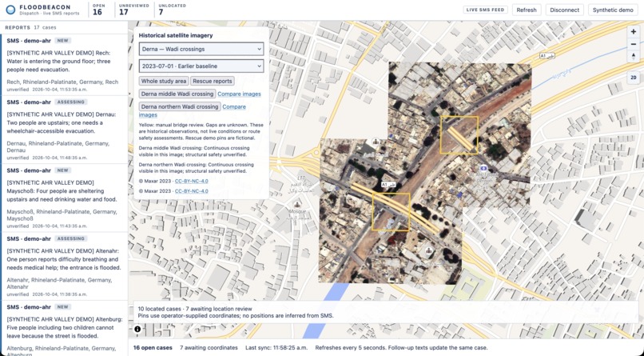The width and height of the screenshot is (644, 356).
Task: Open the map attribution info icon
Action: (x=137, y=329)
